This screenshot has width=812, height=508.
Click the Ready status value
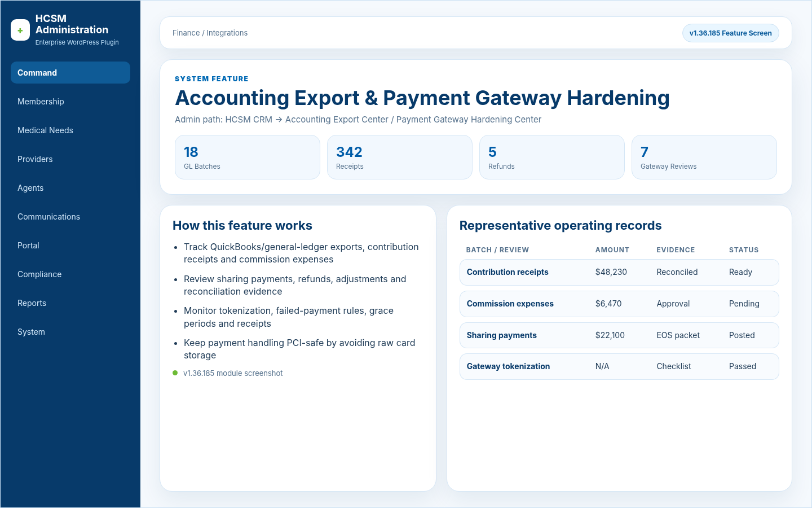tap(740, 272)
